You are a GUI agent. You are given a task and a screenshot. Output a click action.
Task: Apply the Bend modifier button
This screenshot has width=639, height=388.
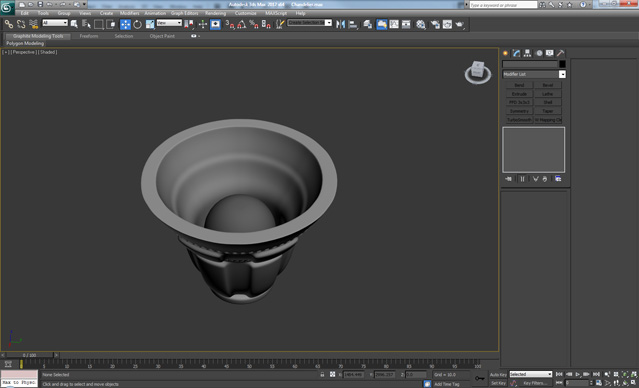519,85
